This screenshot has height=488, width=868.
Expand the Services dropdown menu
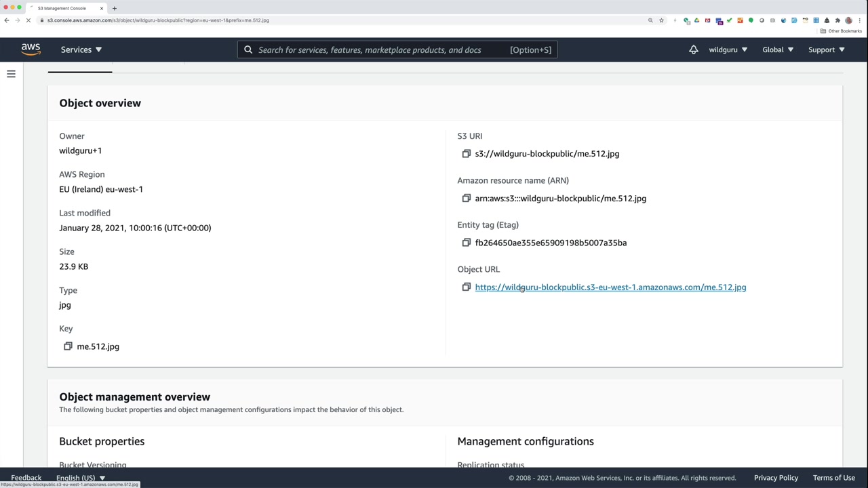[x=81, y=49]
